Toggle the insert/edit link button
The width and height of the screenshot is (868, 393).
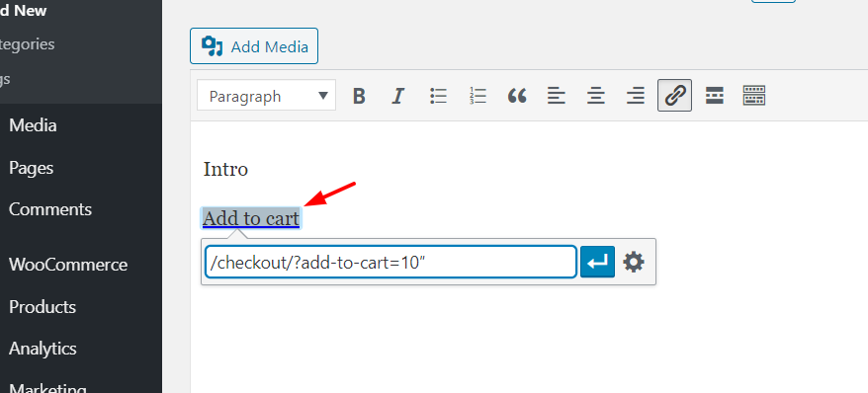point(675,96)
